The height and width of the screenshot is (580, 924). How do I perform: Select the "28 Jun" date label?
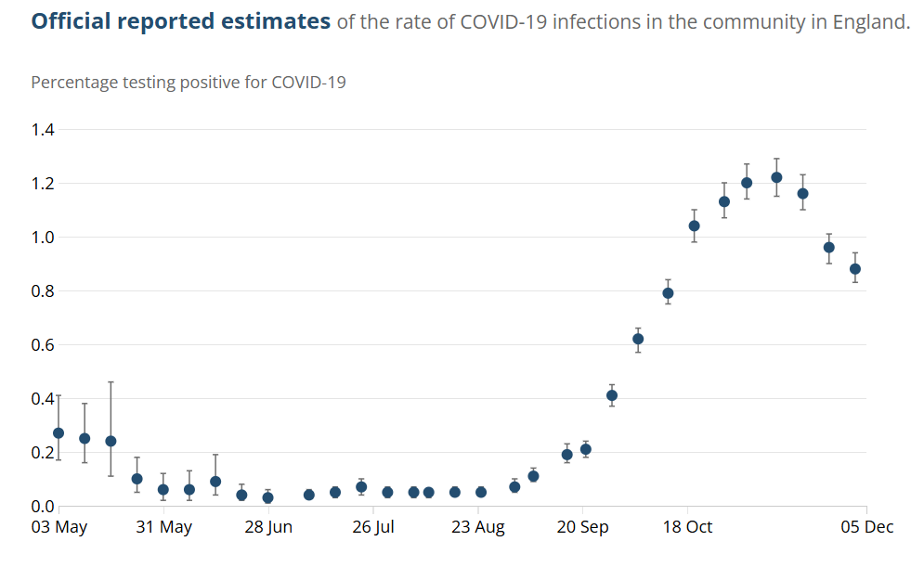268,527
